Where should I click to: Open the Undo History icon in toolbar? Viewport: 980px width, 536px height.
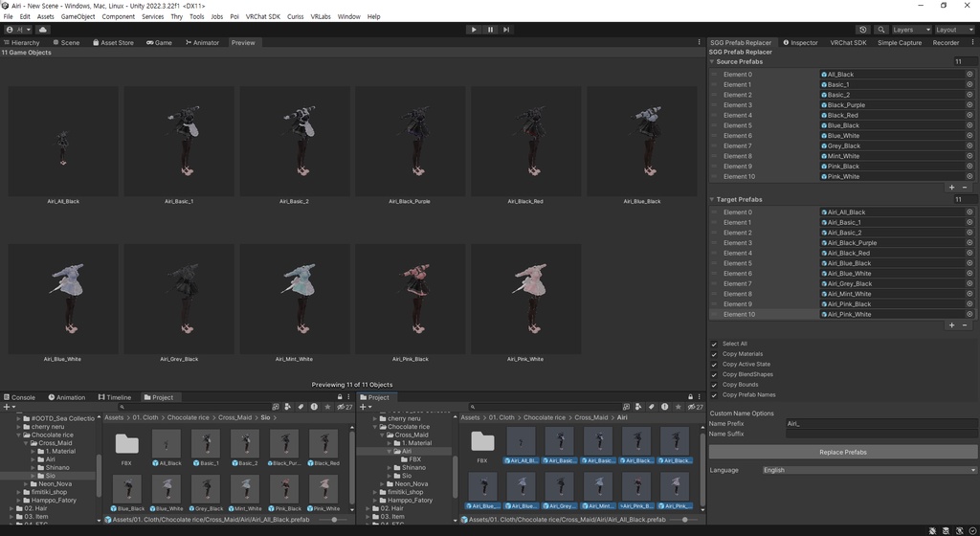point(863,30)
